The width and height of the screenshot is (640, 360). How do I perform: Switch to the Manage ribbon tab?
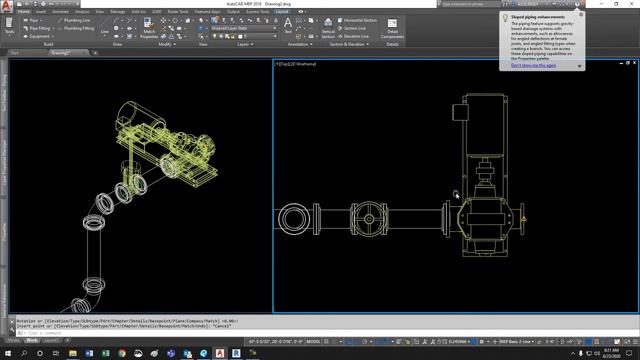click(x=118, y=11)
